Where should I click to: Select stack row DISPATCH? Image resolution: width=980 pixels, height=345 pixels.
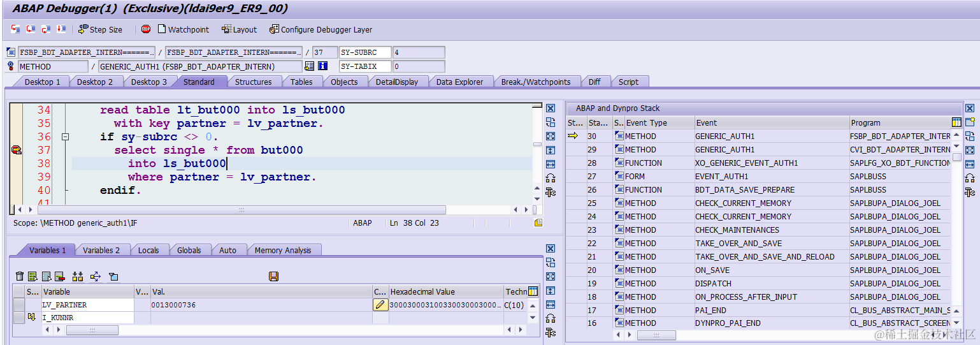760,283
